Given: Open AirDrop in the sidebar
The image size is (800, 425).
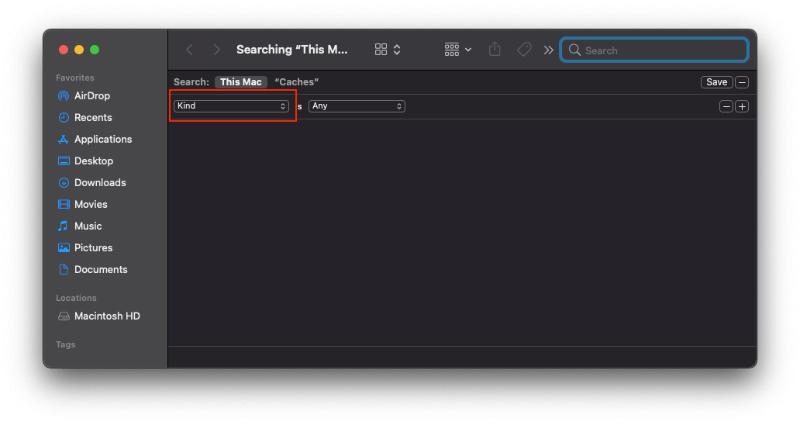Looking at the screenshot, I should click(x=84, y=96).
